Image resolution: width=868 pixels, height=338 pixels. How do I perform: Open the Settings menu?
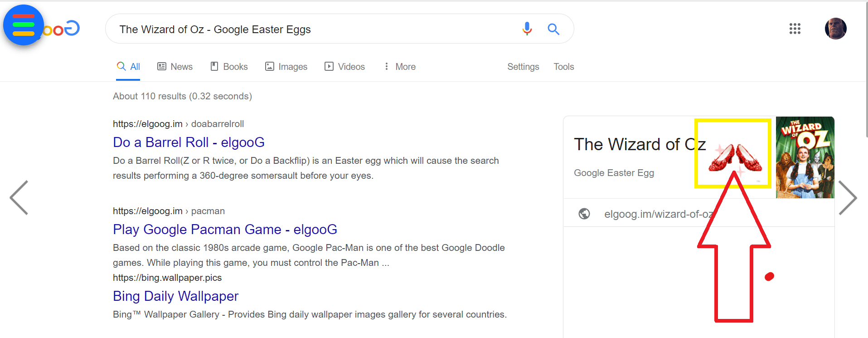pyautogui.click(x=523, y=67)
